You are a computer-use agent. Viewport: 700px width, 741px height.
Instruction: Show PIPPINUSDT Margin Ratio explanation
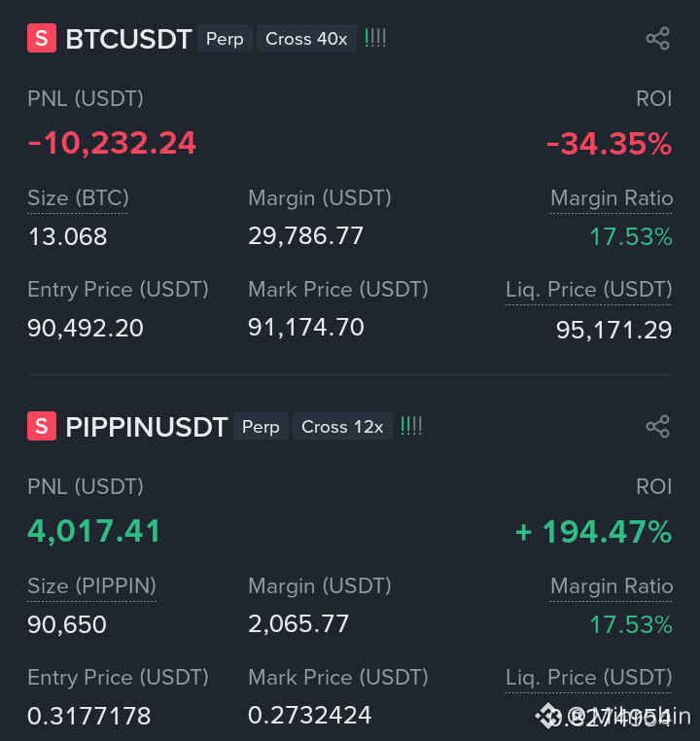coord(612,586)
